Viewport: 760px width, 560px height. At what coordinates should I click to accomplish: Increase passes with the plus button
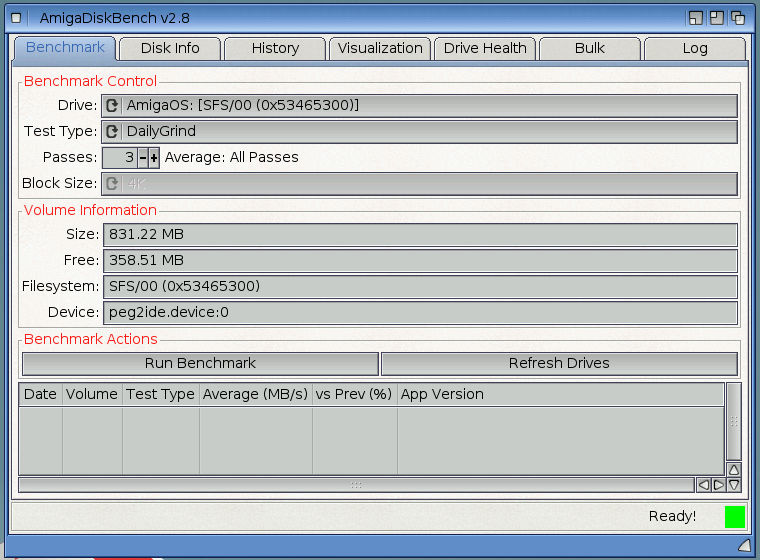pyautogui.click(x=154, y=158)
